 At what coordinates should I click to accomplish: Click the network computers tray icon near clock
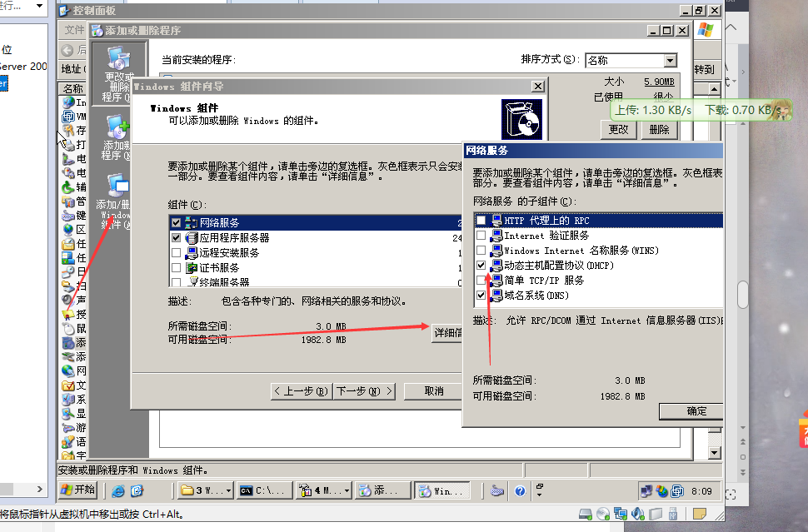click(x=646, y=491)
